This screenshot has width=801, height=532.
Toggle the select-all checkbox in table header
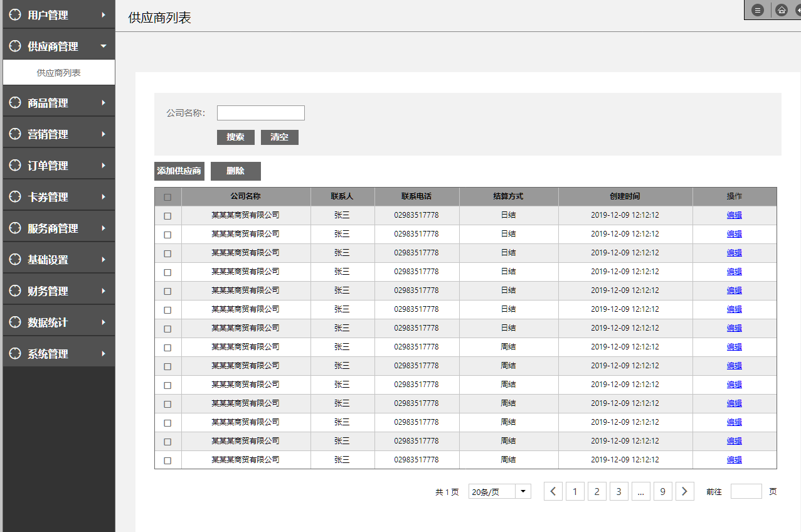point(167,197)
